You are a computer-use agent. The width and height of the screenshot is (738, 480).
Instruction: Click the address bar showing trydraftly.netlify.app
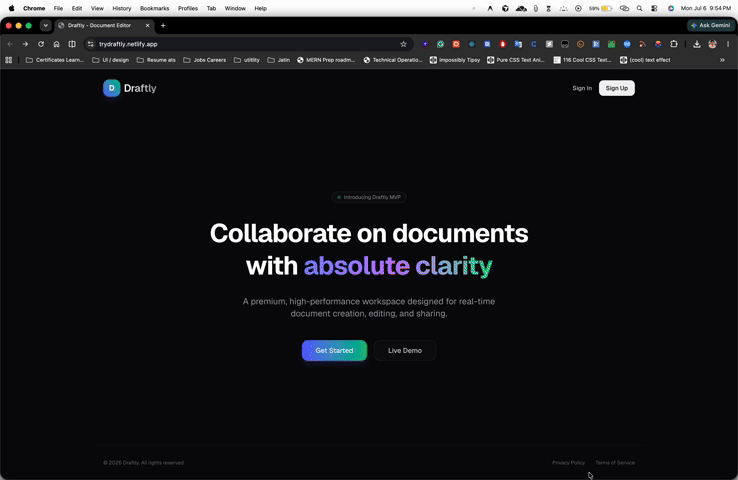(x=247, y=44)
